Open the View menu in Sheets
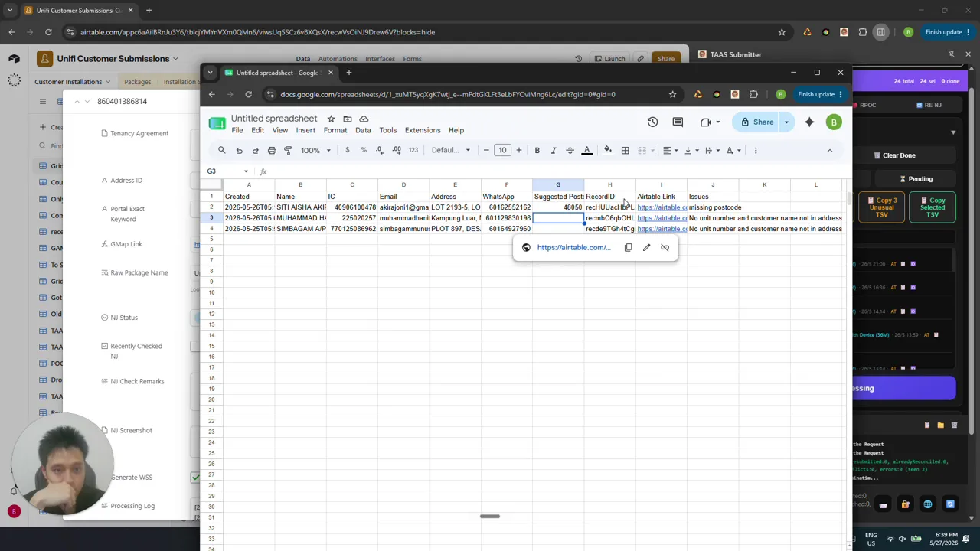The width and height of the screenshot is (980, 551). [280, 130]
